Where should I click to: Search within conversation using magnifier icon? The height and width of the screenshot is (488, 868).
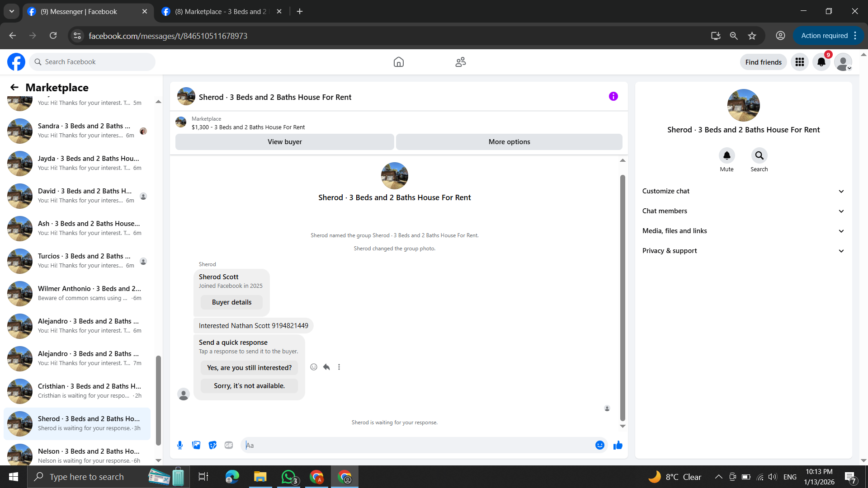[x=759, y=155]
